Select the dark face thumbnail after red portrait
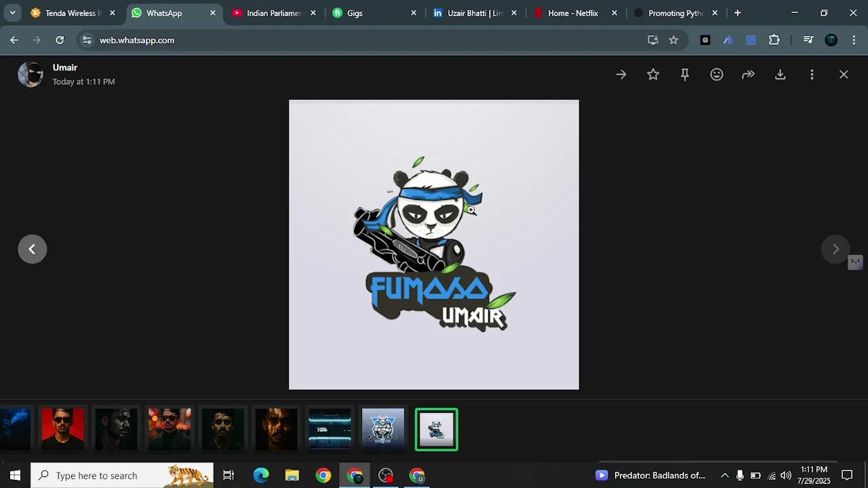 [x=116, y=429]
